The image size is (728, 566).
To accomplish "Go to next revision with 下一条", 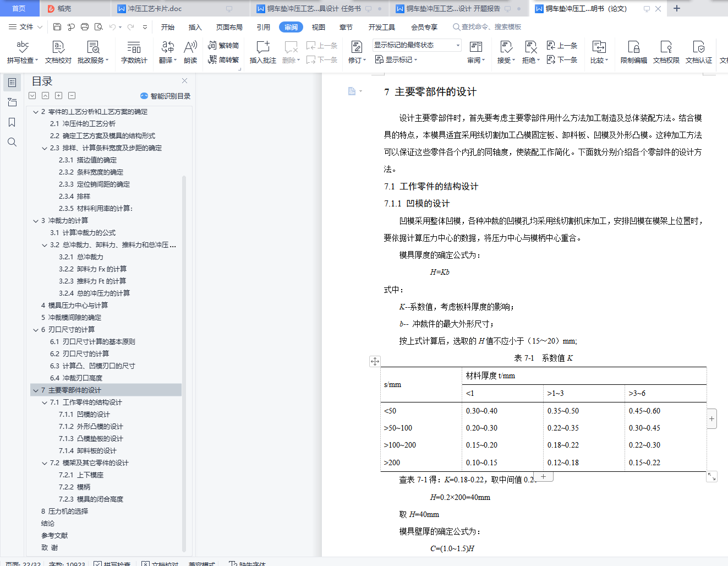I will (562, 59).
